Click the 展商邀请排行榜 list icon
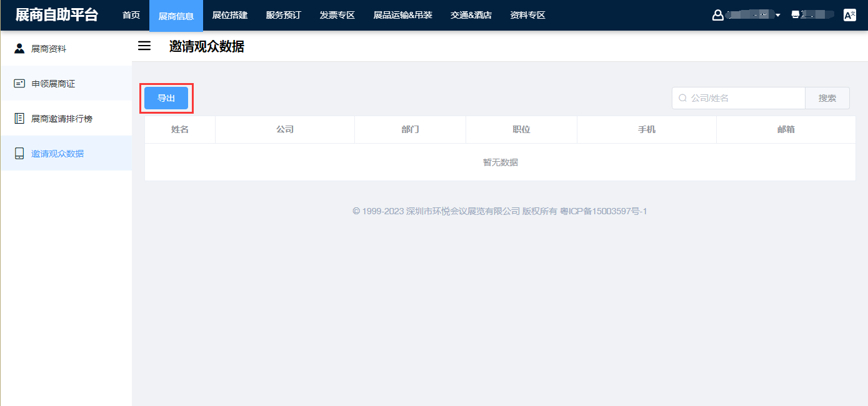Image resolution: width=868 pixels, height=406 pixels. pos(19,119)
